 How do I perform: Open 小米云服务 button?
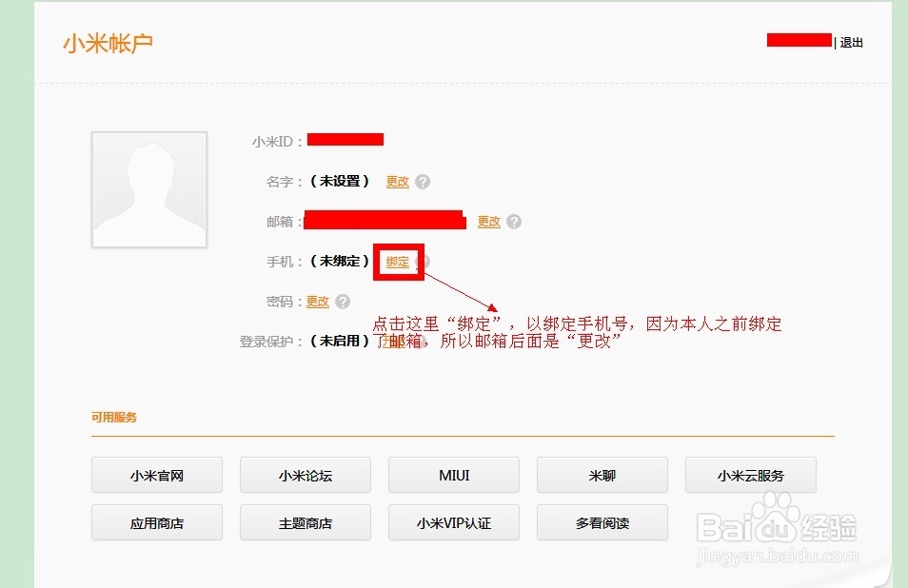click(751, 475)
